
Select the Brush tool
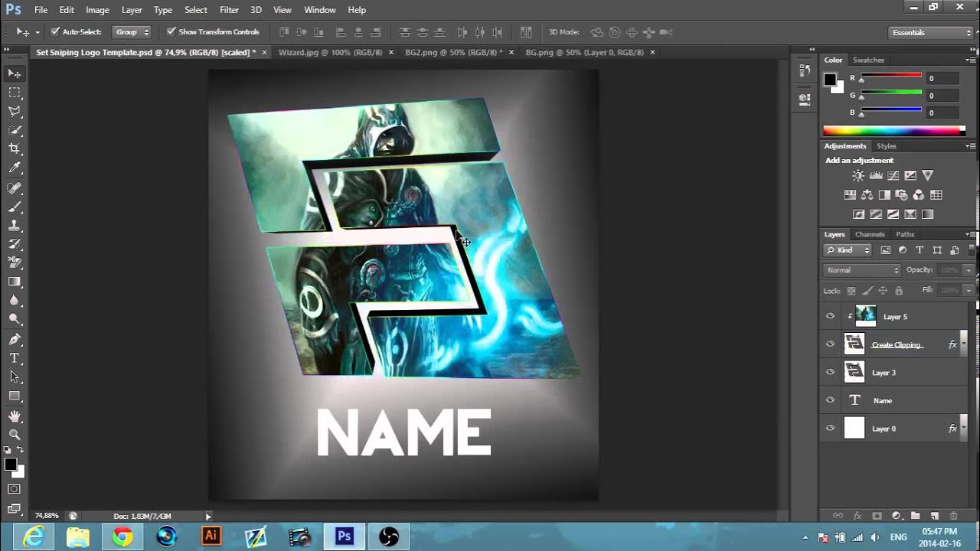pyautogui.click(x=15, y=207)
